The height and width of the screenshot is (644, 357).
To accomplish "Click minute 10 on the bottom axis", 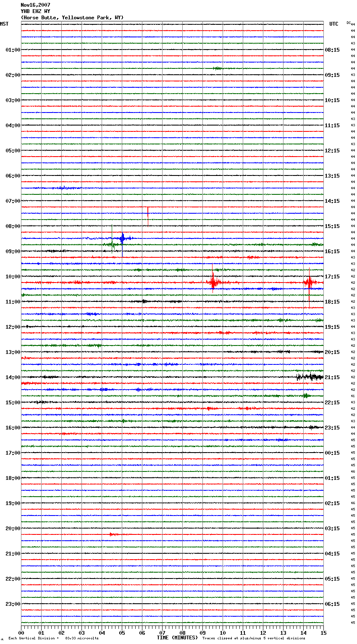I will pyautogui.click(x=223, y=633).
